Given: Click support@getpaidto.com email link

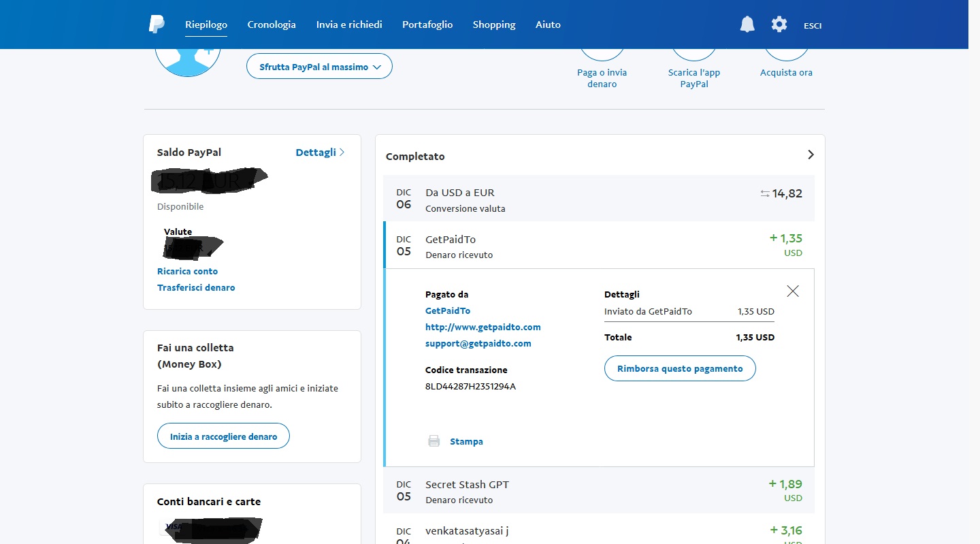Looking at the screenshot, I should (x=478, y=343).
